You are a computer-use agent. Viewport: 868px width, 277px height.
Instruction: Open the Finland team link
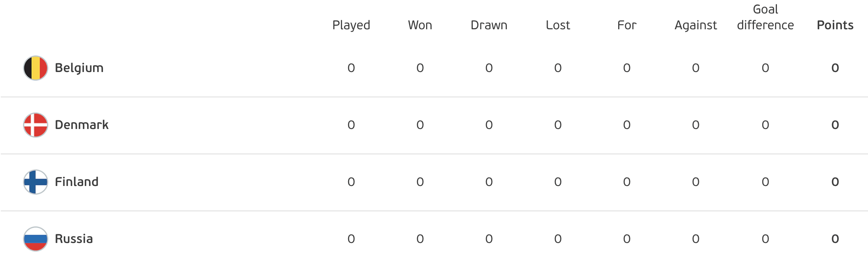tap(77, 182)
